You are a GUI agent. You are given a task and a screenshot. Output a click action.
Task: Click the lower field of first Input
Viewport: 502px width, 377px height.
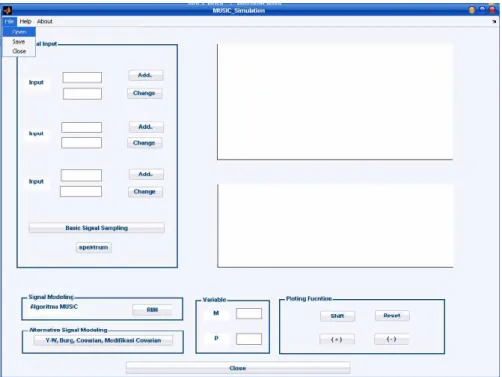point(82,94)
